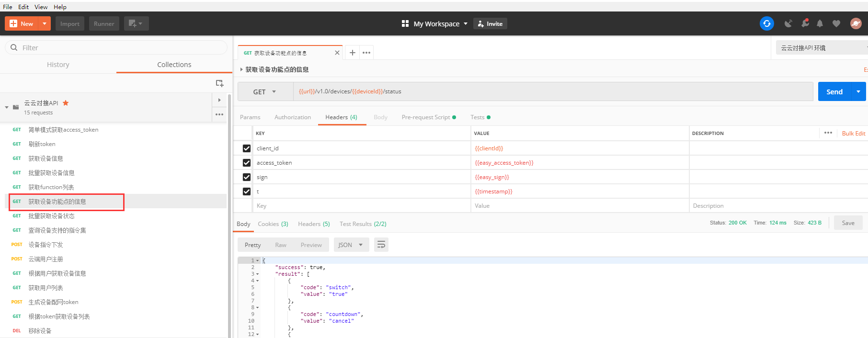The width and height of the screenshot is (868, 338).
Task: Click the heart icon in header
Action: tap(836, 23)
